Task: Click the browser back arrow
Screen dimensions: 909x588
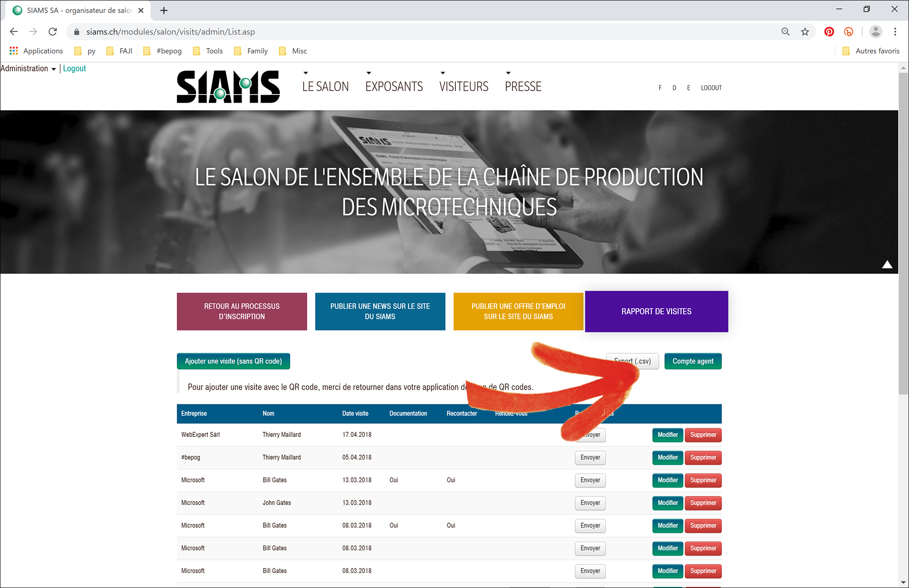Action: coord(14,32)
